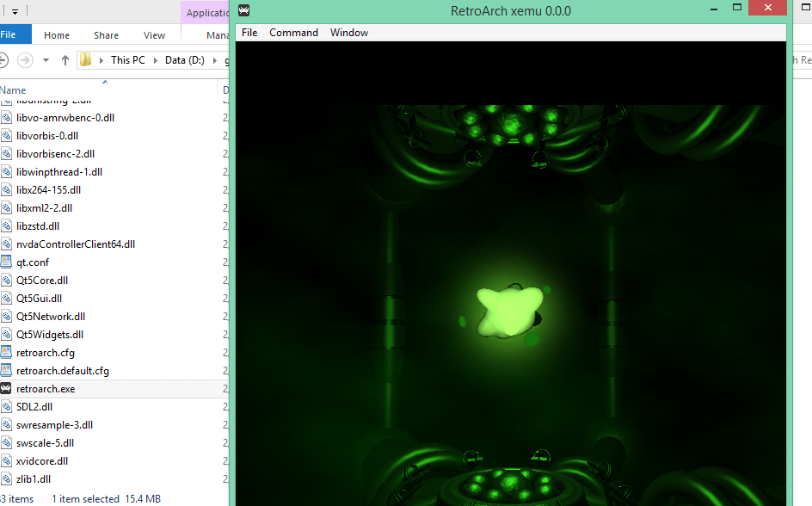Click the Up arrow navigation icon
812x506 pixels.
coord(65,60)
